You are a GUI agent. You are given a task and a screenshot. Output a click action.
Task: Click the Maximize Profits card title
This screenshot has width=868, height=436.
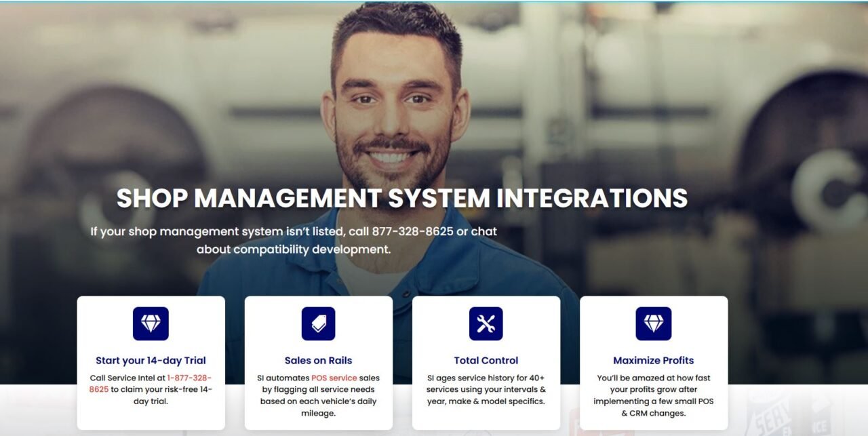pyautogui.click(x=653, y=361)
